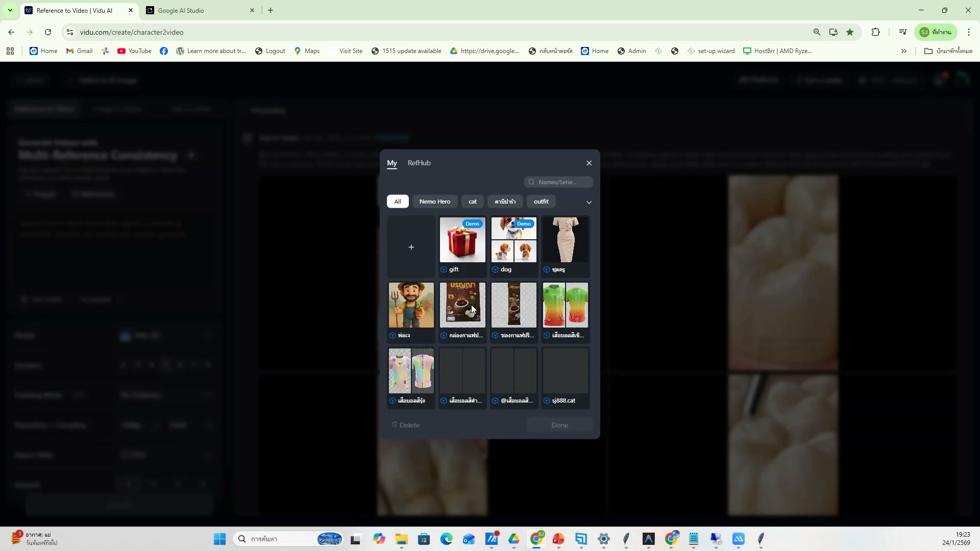Click the search magnifier in Names/Series field
Screen dimensions: 980x551
[x=531, y=182]
